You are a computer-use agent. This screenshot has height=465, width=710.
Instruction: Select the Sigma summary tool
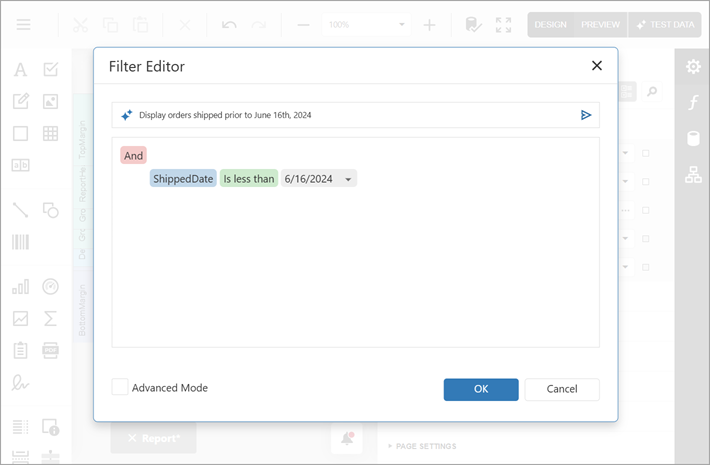point(51,318)
